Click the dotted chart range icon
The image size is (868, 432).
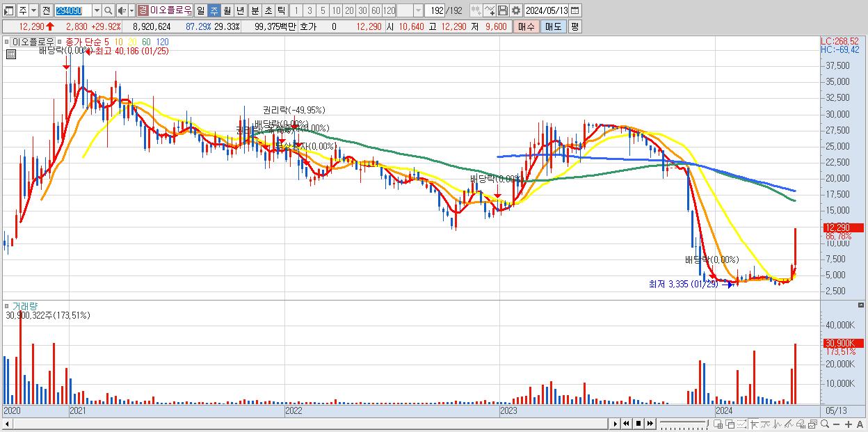(741, 424)
